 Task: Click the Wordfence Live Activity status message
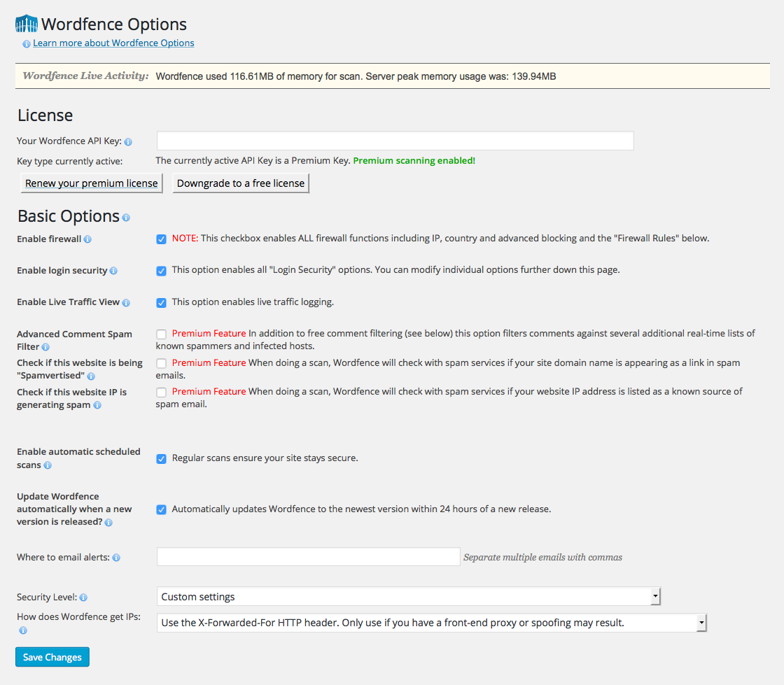point(356,76)
